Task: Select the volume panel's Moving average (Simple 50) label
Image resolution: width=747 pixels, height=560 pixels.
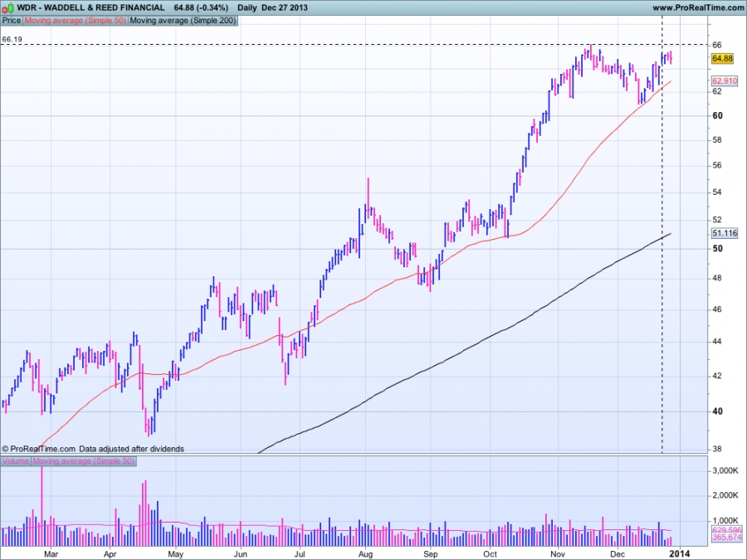Action: 83,461
